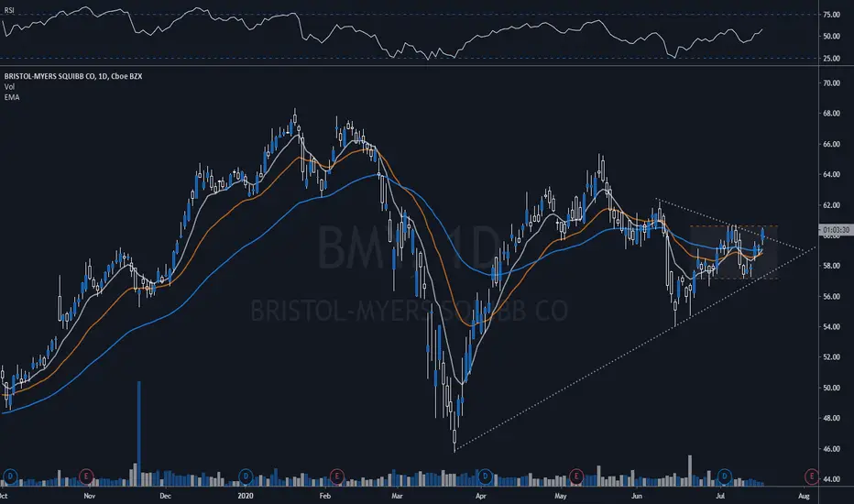This screenshot has width=854, height=504.
Task: Click the Mar date on time axis
Action: [x=397, y=496]
